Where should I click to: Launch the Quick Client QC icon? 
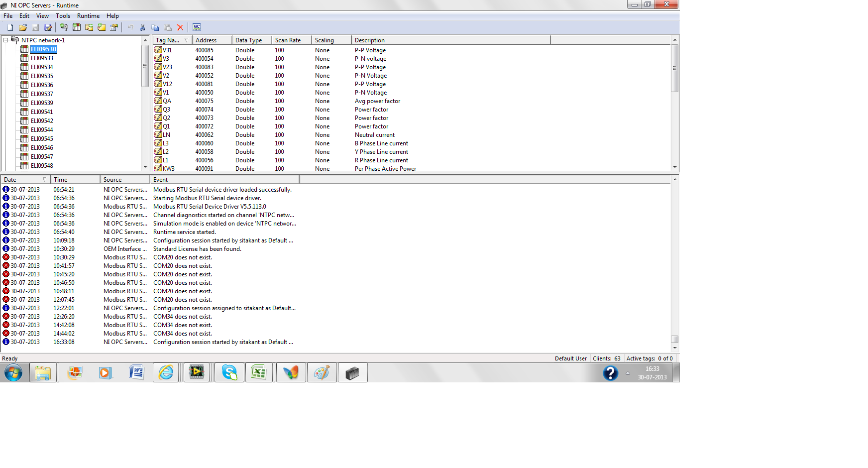tap(197, 27)
